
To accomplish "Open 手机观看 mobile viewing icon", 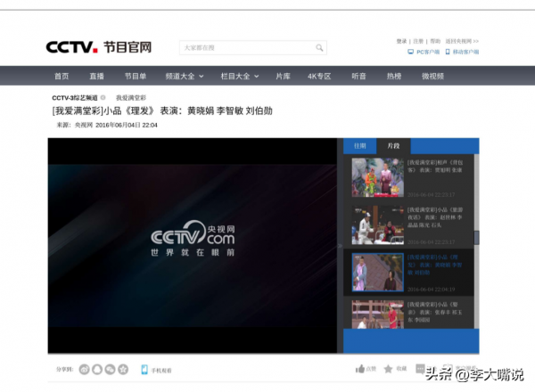I will tap(144, 369).
